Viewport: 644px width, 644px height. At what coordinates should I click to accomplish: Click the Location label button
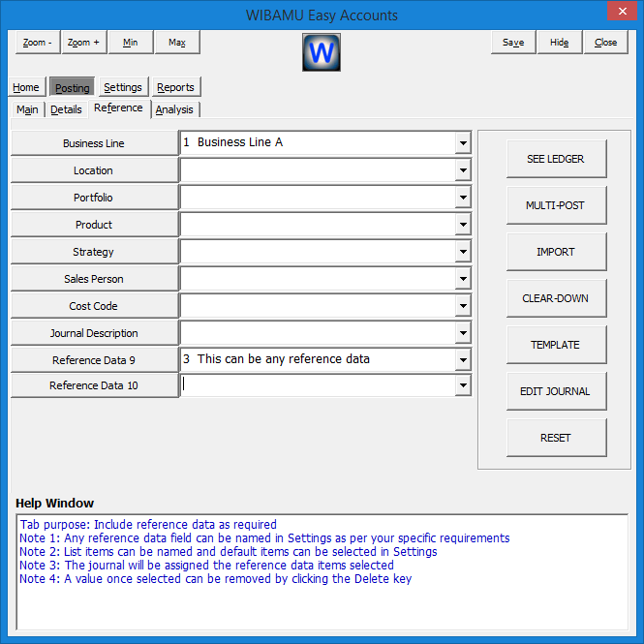(94, 170)
